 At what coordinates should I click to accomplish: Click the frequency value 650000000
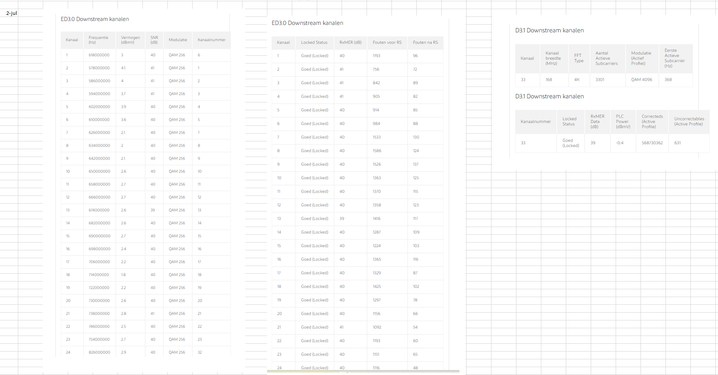click(99, 171)
